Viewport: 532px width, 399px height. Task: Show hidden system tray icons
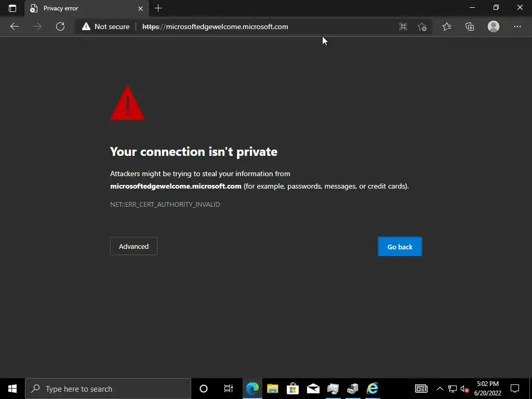(440, 389)
